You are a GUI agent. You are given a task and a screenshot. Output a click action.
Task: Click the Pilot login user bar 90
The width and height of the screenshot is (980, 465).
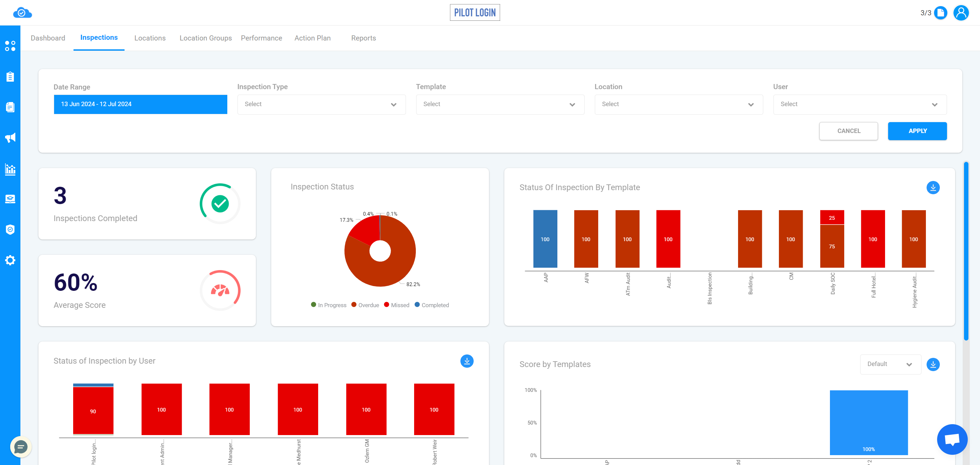pos(93,411)
